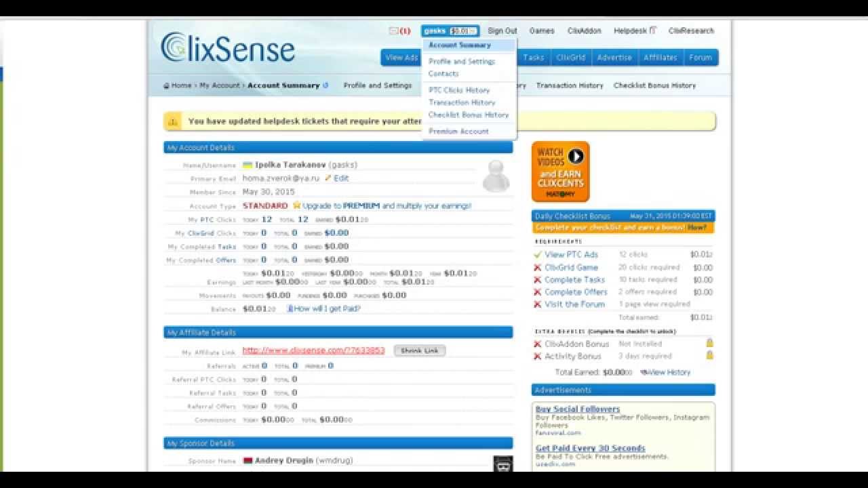Click the Helpdesk icon in top bar
This screenshot has height=488, width=868.
click(x=653, y=30)
